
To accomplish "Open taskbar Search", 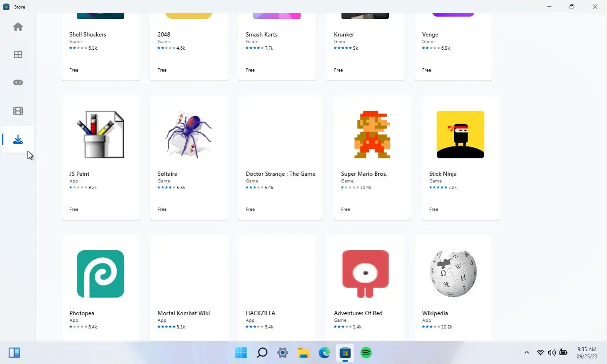I will [262, 353].
